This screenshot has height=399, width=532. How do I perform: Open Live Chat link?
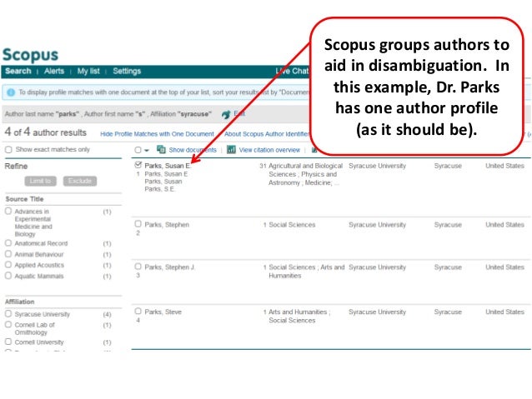pyautogui.click(x=292, y=71)
